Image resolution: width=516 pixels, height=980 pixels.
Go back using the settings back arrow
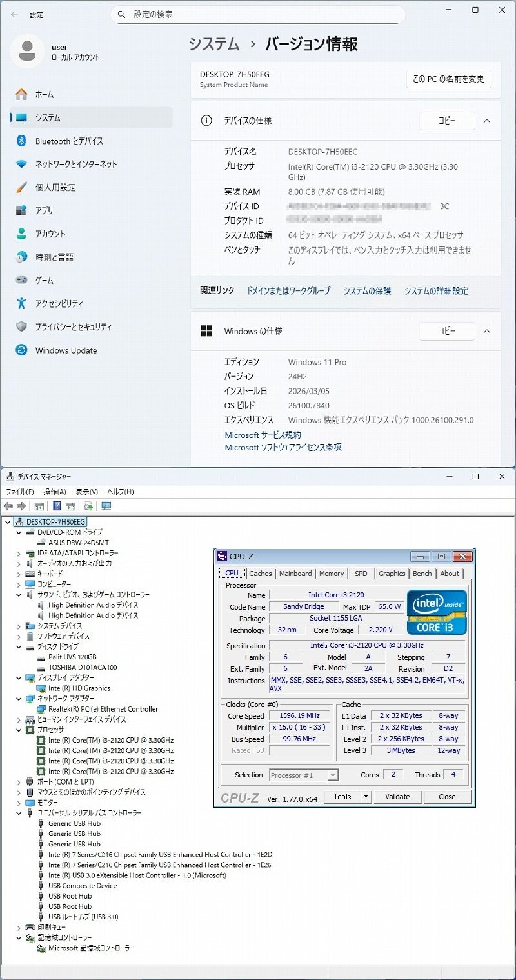14,14
